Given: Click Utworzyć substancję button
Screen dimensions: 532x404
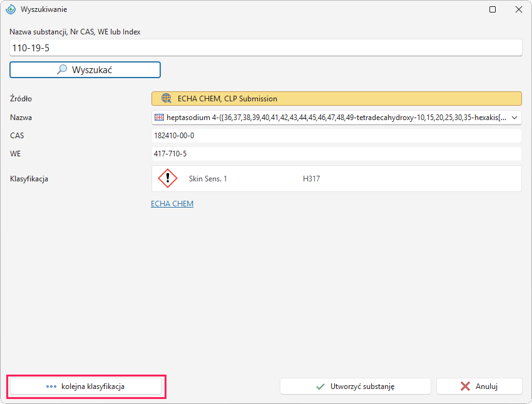Looking at the screenshot, I should [x=356, y=386].
